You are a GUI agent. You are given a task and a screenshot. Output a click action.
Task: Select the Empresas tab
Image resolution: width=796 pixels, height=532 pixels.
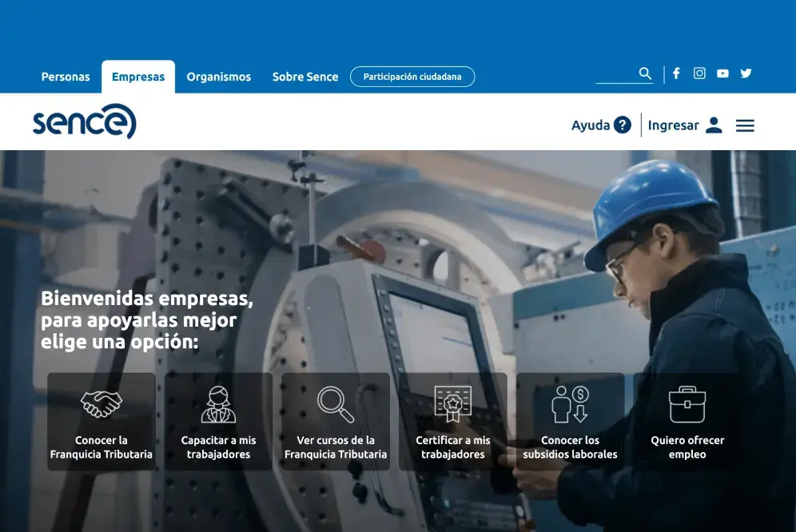tap(138, 77)
